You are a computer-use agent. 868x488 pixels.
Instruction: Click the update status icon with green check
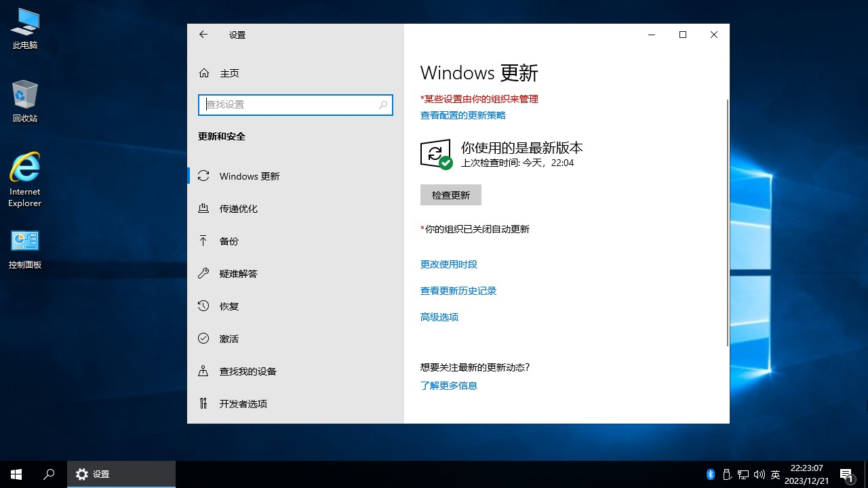(x=436, y=155)
